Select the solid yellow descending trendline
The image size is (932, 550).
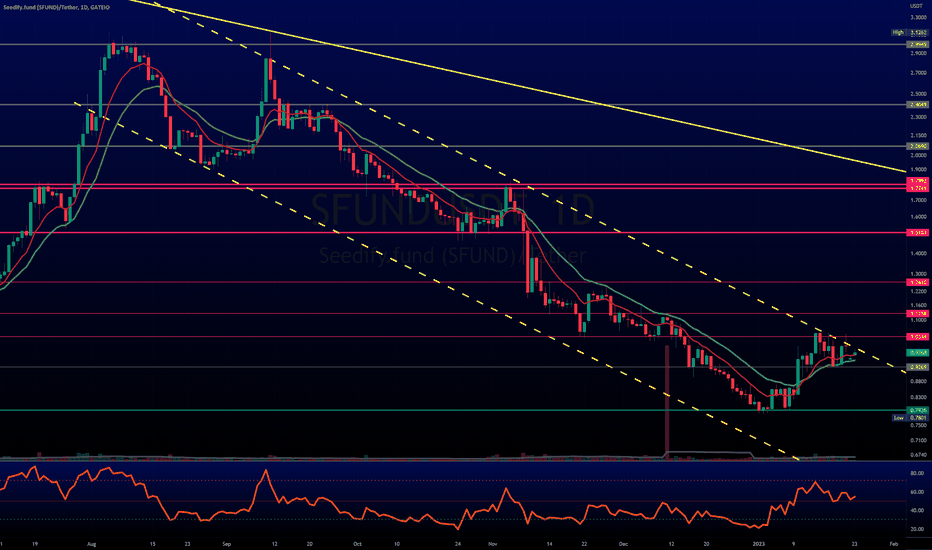coord(517,86)
